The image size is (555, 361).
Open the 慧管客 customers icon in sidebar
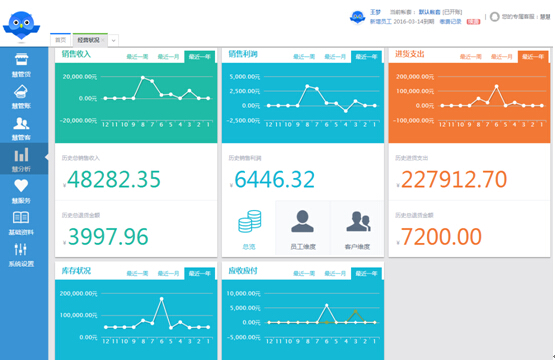[x=21, y=123]
